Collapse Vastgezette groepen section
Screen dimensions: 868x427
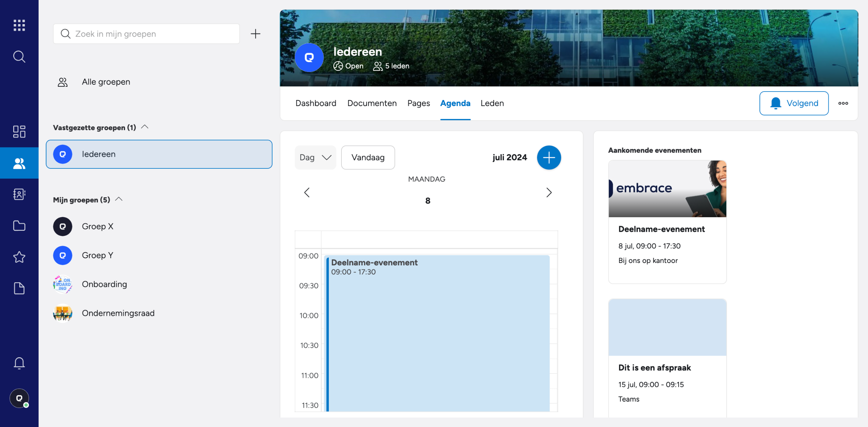145,127
